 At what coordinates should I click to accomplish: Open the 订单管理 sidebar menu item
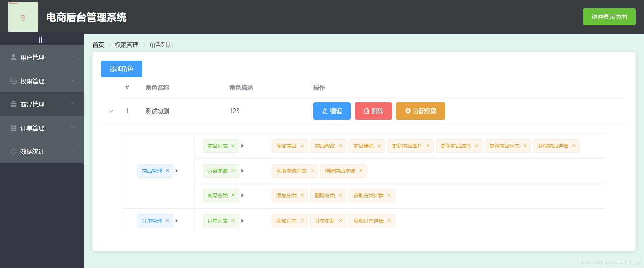[42, 128]
